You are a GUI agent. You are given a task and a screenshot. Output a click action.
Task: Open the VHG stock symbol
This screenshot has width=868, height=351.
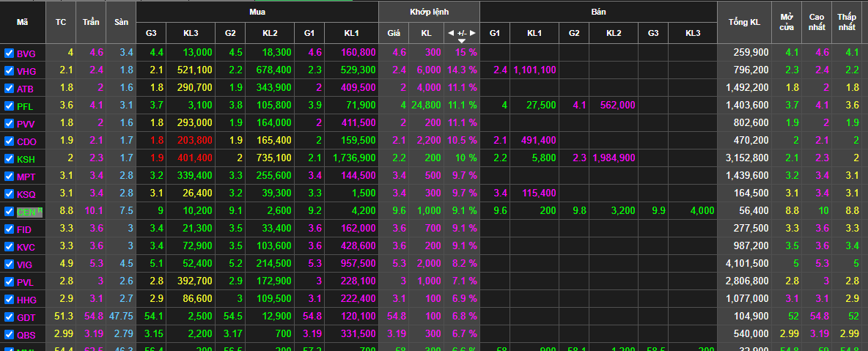(x=26, y=71)
